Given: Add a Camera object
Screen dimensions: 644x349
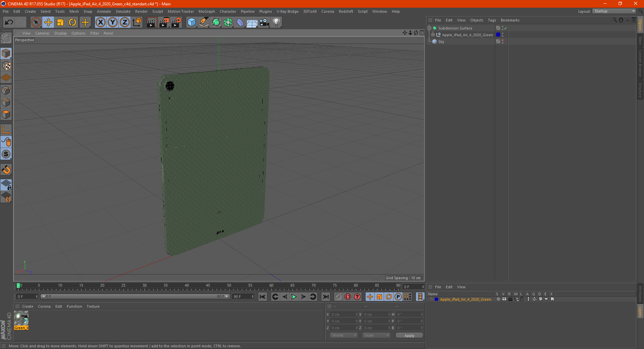Looking at the screenshot, I should (264, 22).
